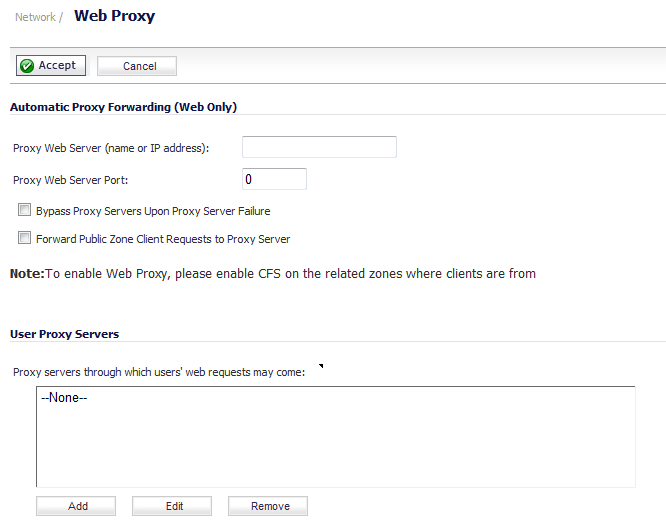Screen dimensions: 666x526
Task: Go to the Network breadcrumb link
Action: (x=35, y=17)
